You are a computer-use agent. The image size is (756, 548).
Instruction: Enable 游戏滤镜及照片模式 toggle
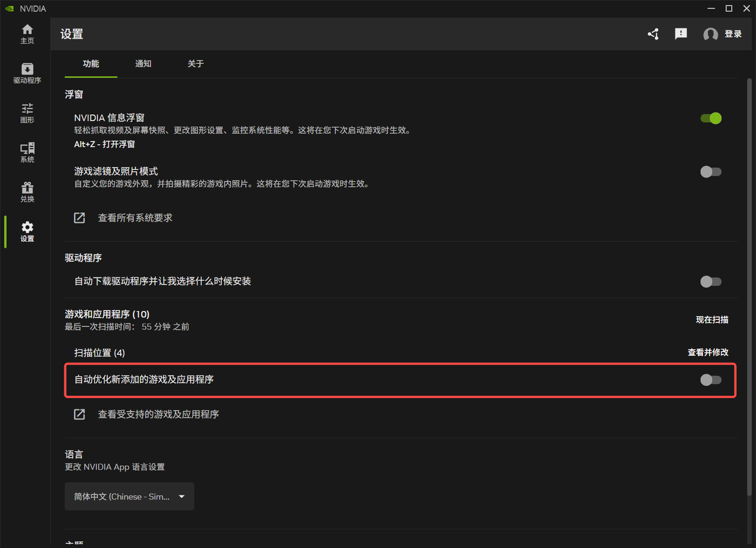click(x=711, y=172)
